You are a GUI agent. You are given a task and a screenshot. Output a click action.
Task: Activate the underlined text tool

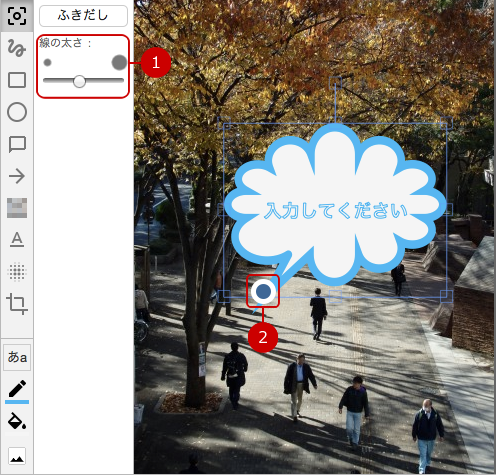pyautogui.click(x=17, y=240)
